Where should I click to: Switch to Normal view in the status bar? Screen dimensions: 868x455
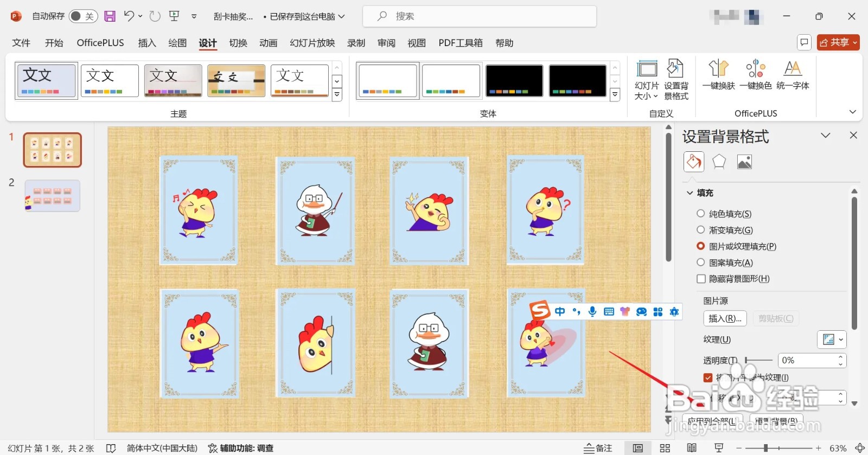pos(638,448)
